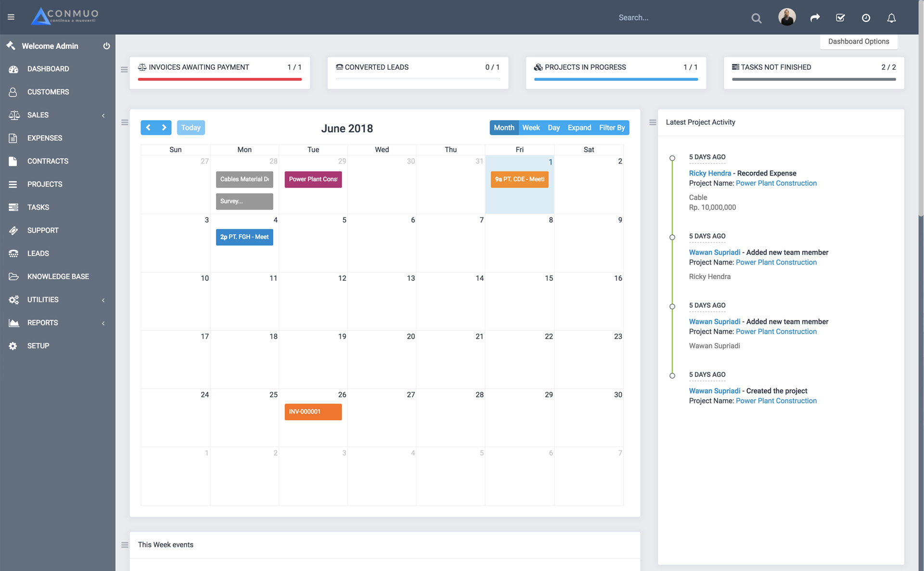Screen dimensions: 924x571
Task: Switch the calendar to Week view
Action: click(531, 127)
